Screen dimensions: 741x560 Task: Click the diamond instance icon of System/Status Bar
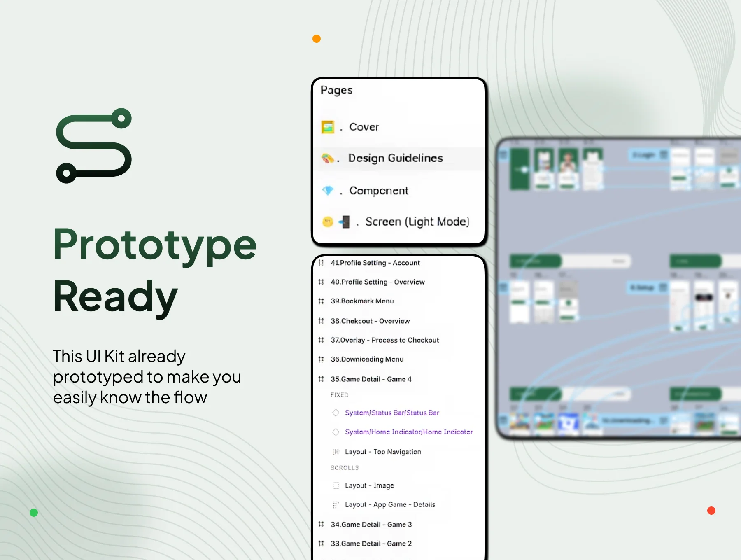click(336, 413)
